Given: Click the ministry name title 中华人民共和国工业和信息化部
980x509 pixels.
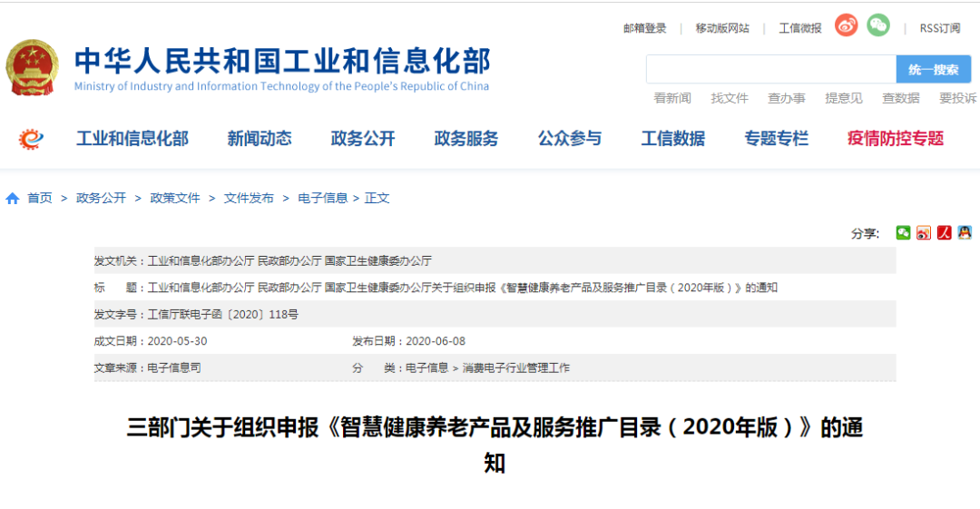Looking at the screenshot, I should click(282, 61).
